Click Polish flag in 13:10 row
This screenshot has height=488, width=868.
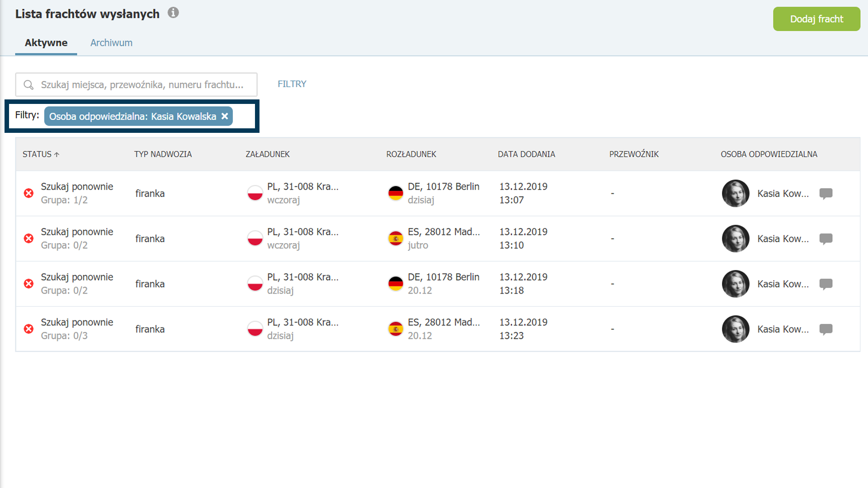coord(255,238)
